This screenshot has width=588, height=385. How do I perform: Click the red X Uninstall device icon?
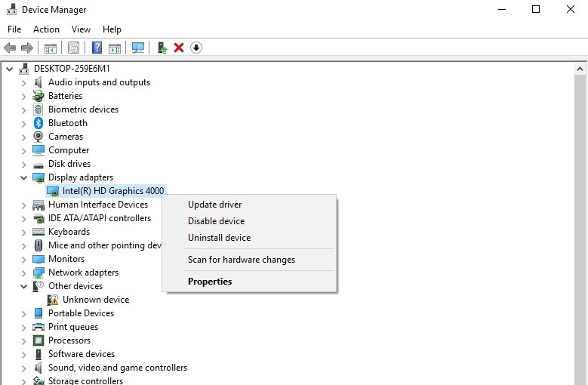(x=179, y=48)
